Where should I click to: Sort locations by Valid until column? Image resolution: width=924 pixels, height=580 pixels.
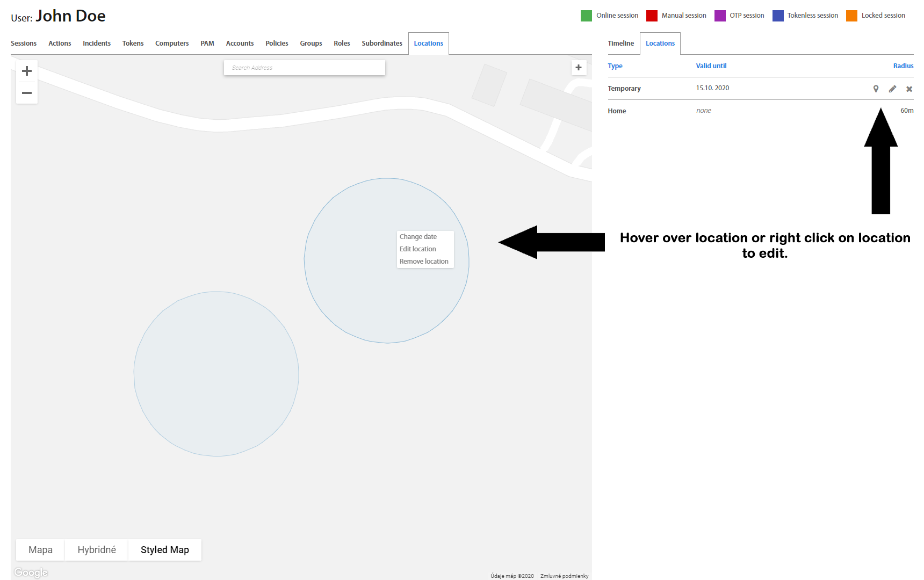click(x=711, y=66)
